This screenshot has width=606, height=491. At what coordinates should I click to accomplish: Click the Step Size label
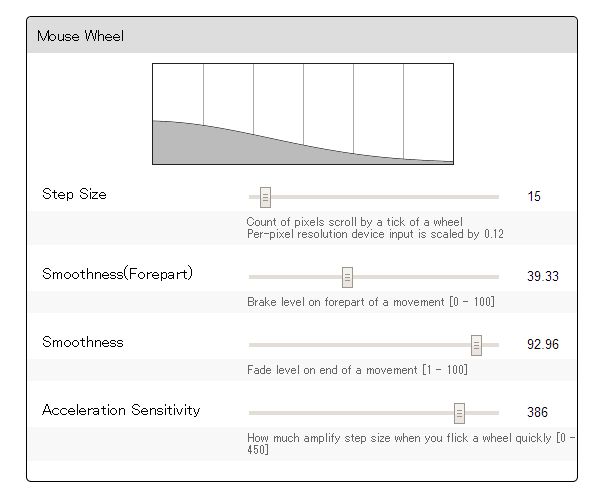point(74,194)
